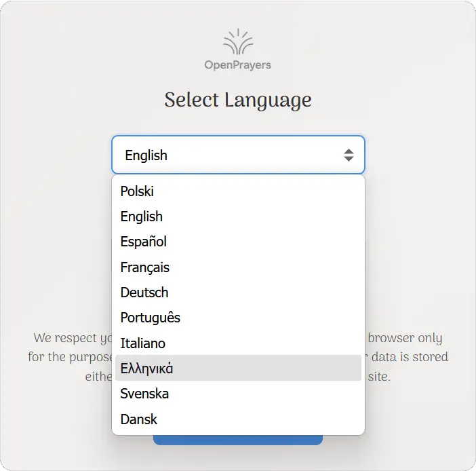Click the Select Language heading
476x471 pixels.
coord(238,100)
